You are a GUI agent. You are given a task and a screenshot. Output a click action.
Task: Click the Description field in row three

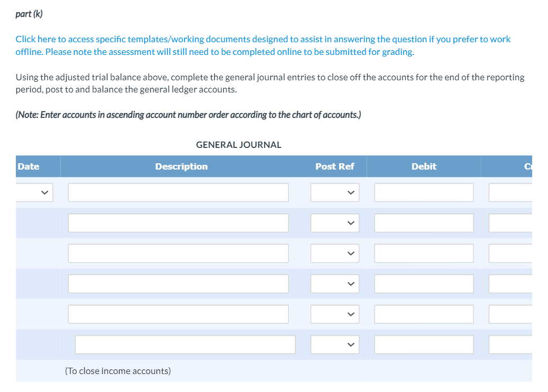(178, 253)
